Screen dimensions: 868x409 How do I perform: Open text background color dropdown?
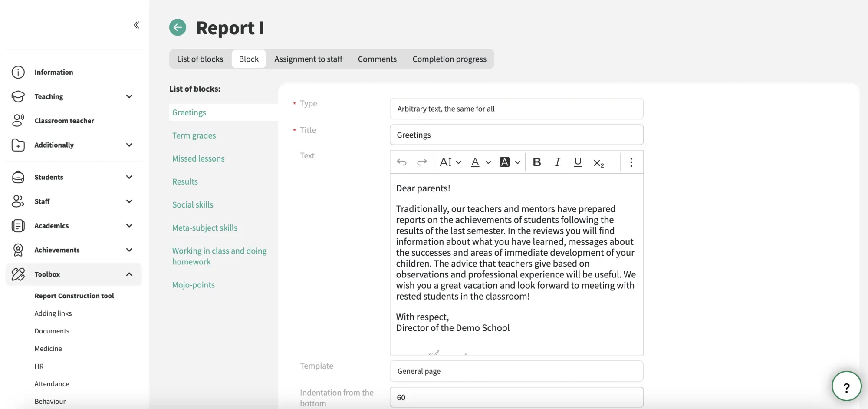click(518, 162)
